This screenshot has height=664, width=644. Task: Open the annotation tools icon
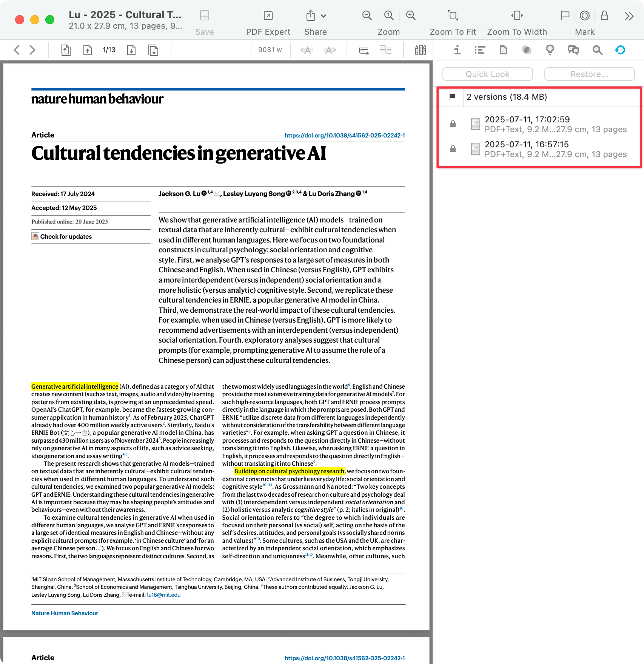coord(420,50)
